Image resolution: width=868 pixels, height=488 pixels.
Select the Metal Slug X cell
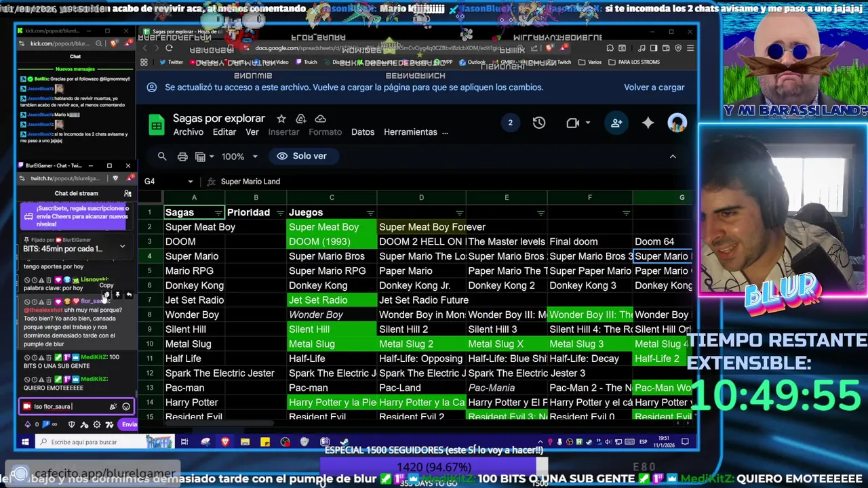pos(507,344)
